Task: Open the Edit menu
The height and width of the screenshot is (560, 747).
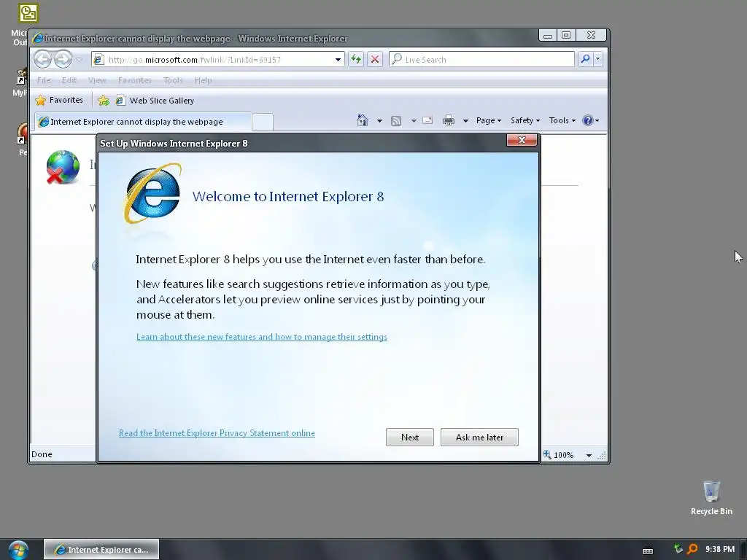Action: coord(69,80)
